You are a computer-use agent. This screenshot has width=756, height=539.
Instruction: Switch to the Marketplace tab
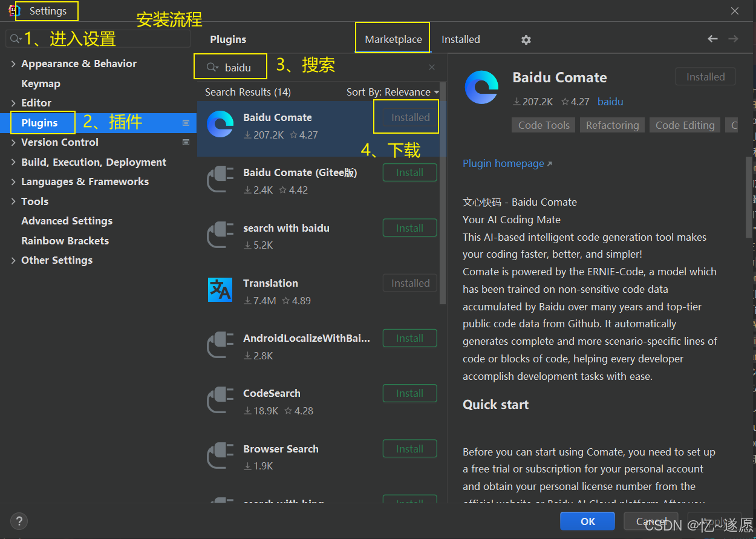pos(393,39)
